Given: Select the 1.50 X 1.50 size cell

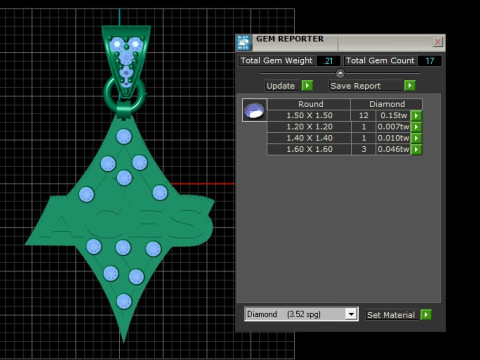Looking at the screenshot, I should point(309,115).
